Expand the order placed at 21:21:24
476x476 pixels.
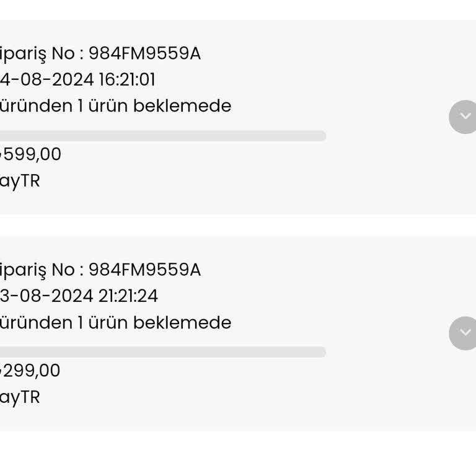click(464, 333)
